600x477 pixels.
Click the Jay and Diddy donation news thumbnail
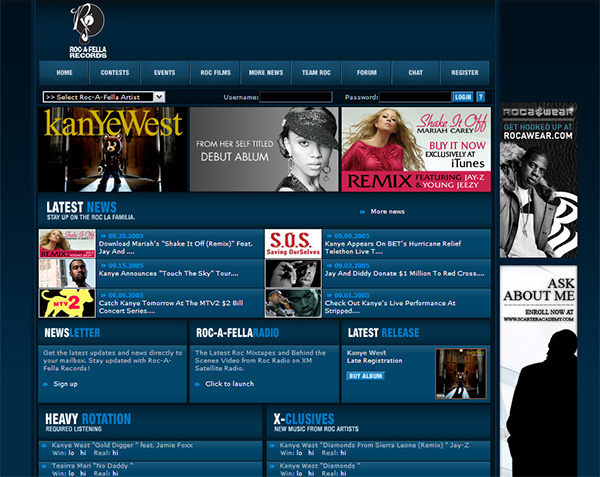click(293, 274)
